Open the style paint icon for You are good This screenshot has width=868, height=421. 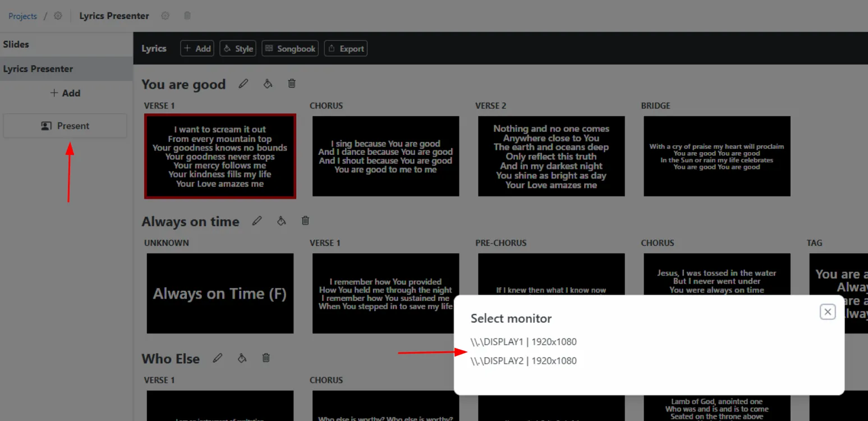coord(268,84)
